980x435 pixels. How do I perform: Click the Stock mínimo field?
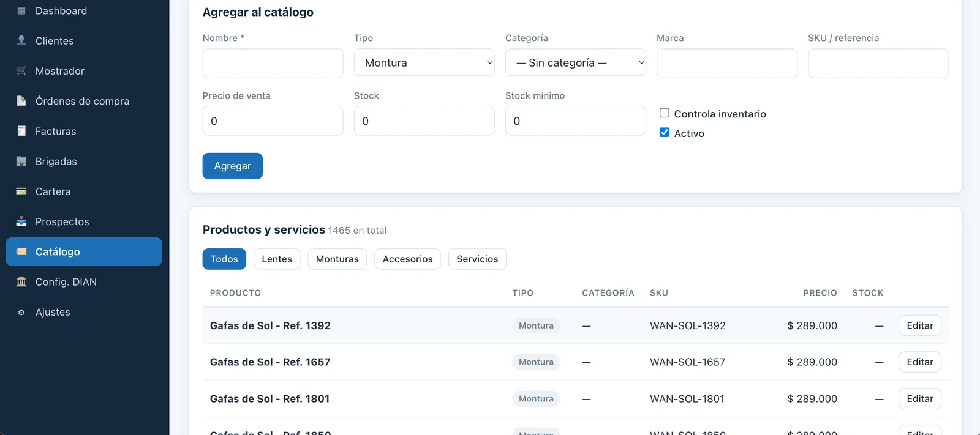point(576,121)
